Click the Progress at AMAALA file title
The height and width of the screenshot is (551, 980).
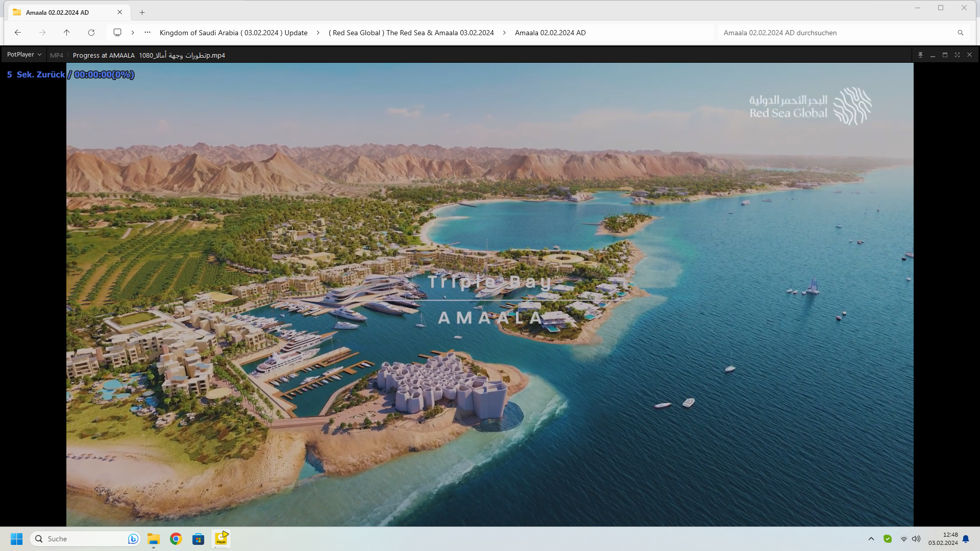click(x=149, y=55)
